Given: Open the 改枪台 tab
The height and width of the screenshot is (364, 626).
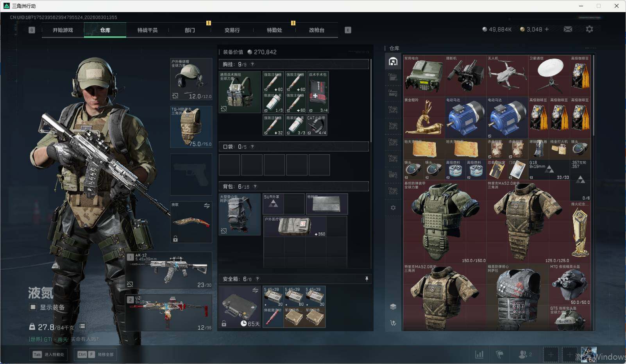Looking at the screenshot, I should [x=317, y=30].
